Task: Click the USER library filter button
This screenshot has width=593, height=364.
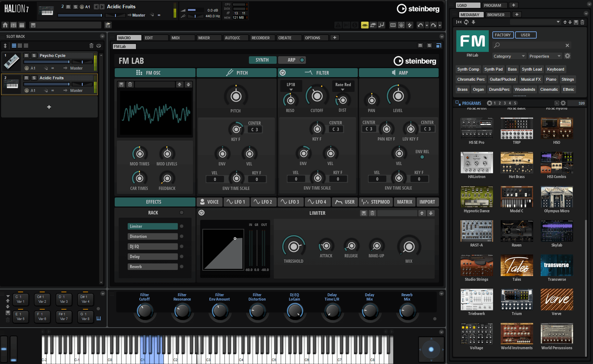Action: point(526,35)
